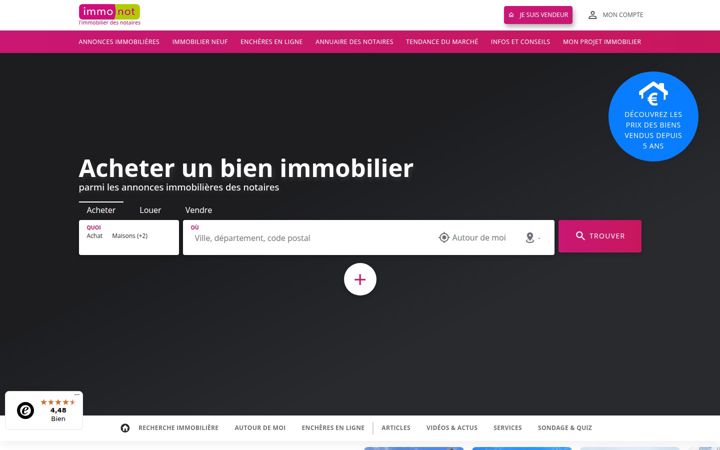The height and width of the screenshot is (450, 720).
Task: Open Services in bottom bar
Action: [x=507, y=428]
